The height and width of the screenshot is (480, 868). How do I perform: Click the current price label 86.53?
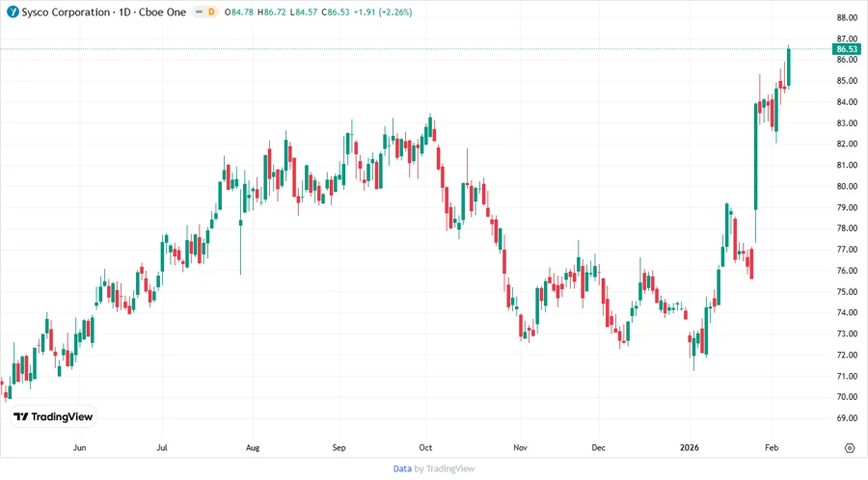click(x=847, y=49)
